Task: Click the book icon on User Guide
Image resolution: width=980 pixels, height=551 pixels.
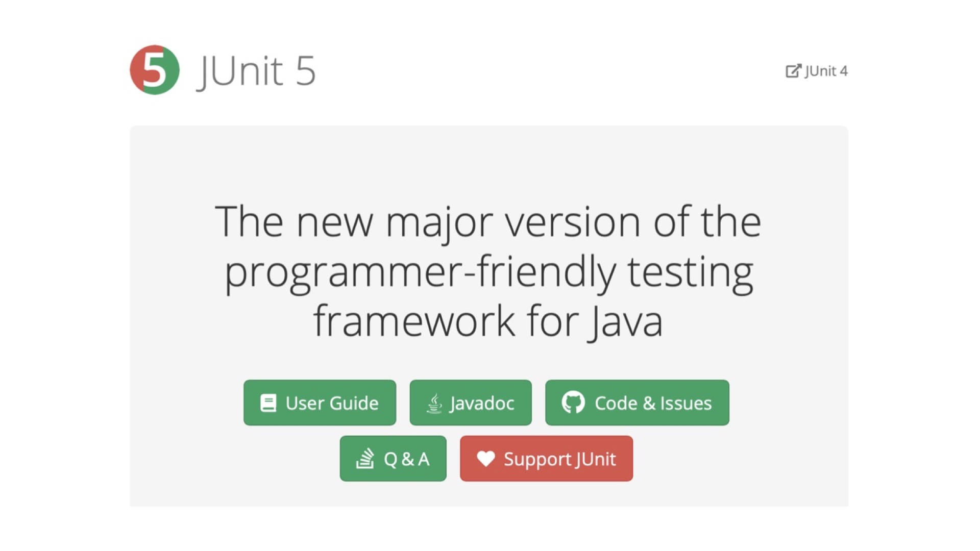Action: click(268, 403)
